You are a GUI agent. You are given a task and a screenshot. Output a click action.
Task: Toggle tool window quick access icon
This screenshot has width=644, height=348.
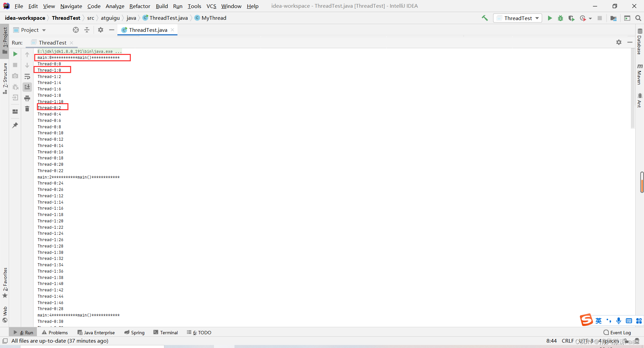click(5, 341)
